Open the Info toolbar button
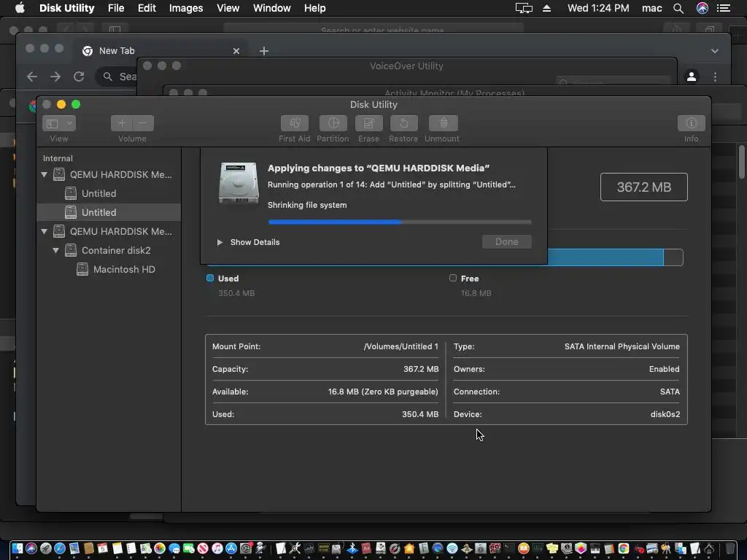This screenshot has width=747, height=560. (692, 123)
